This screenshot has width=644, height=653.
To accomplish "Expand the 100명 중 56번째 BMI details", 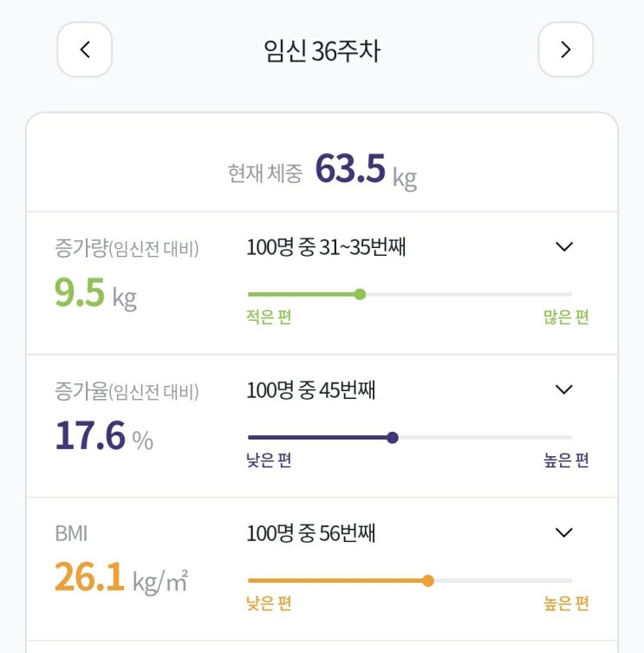I will [564, 532].
